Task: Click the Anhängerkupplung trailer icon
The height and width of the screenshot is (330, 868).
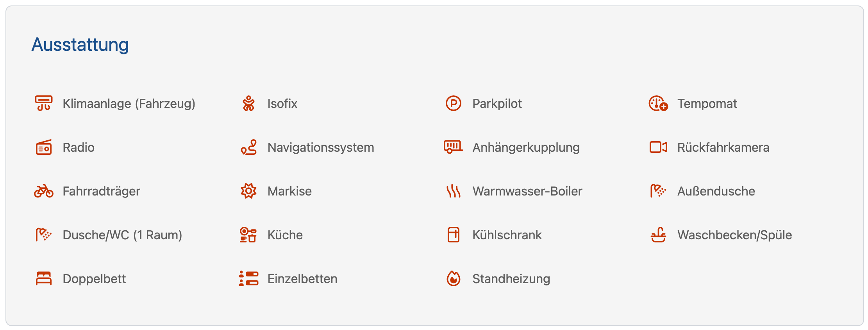Action: click(453, 147)
